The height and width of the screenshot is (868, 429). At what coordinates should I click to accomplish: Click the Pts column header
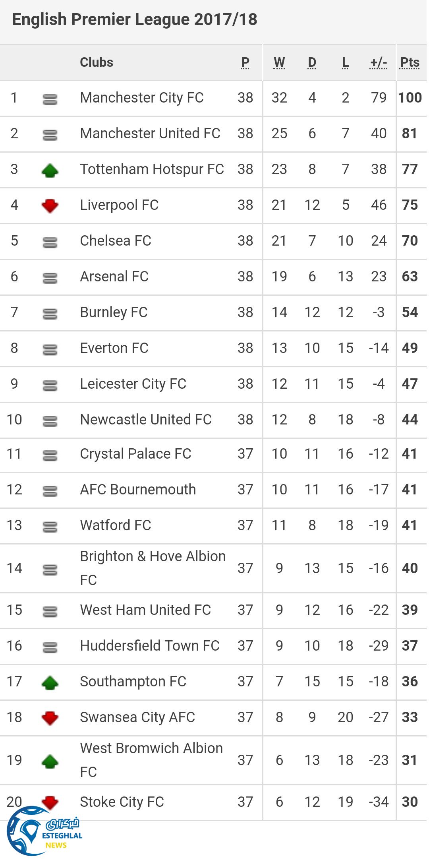tap(410, 63)
